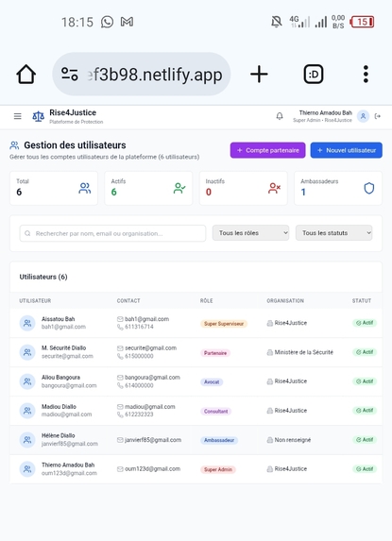392x541 pixels.
Task: Click the user profile avatar in header
Action: pos(363,116)
